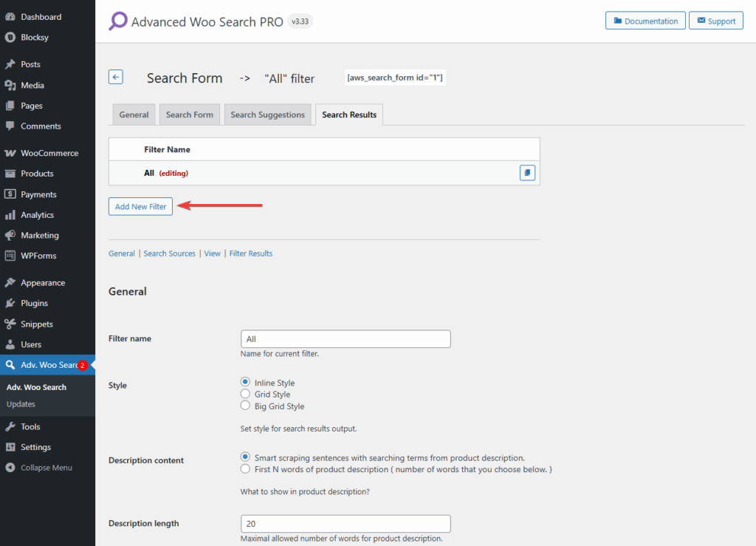Viewport: 756px width, 546px height.
Task: Select the Big Grid Style option
Action: (244, 406)
